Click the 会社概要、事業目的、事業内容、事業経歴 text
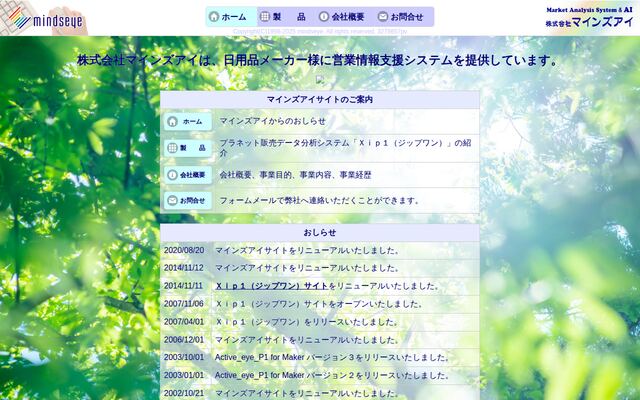The image size is (640, 400). point(296,175)
